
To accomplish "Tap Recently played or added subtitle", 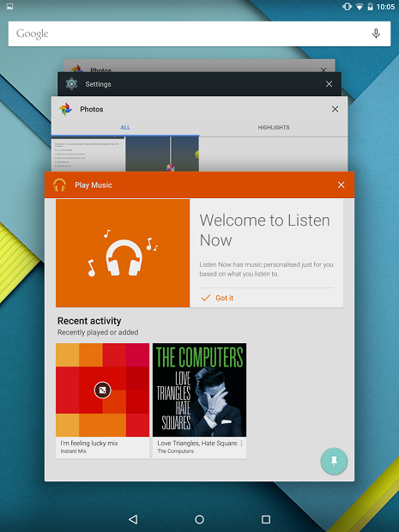I will (98, 333).
